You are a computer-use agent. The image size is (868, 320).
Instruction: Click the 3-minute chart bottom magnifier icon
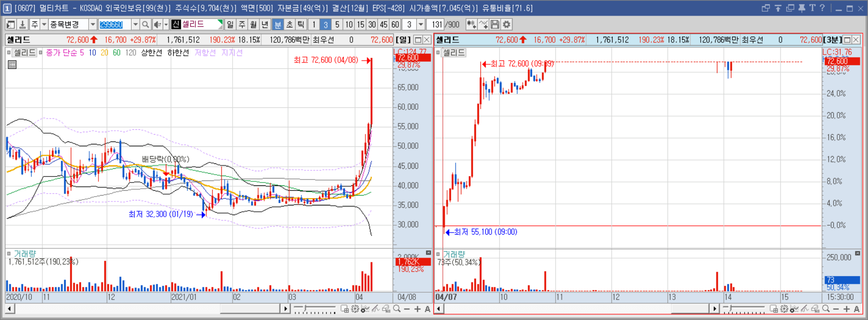(826, 309)
